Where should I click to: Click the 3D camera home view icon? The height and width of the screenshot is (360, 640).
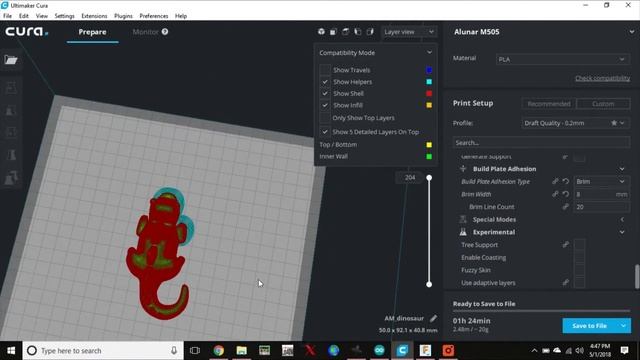click(321, 32)
